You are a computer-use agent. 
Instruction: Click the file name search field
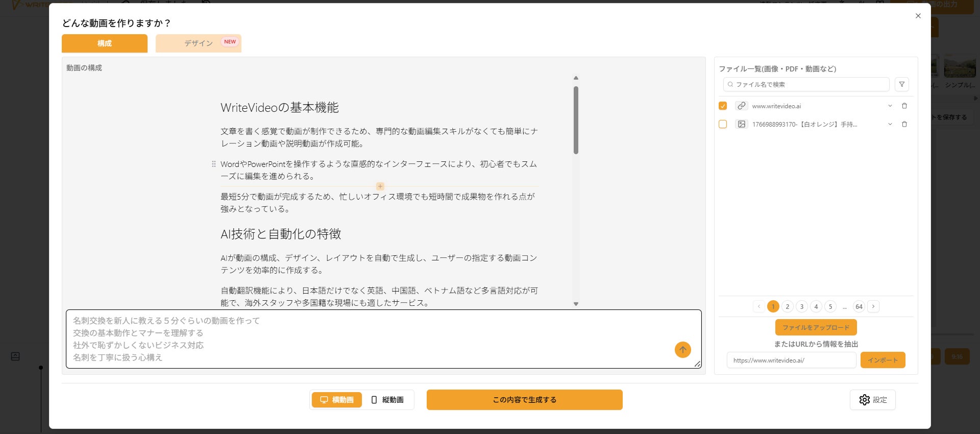pos(806,84)
